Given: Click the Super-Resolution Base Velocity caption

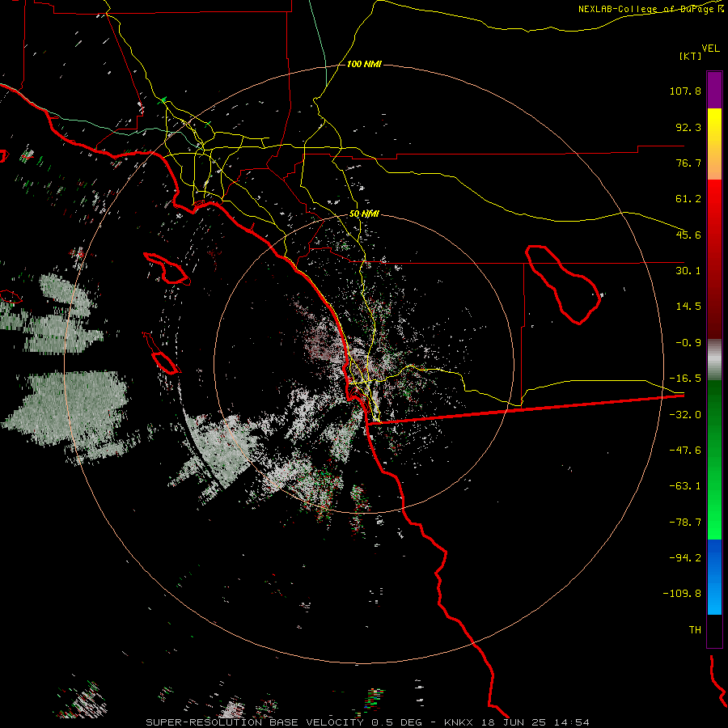Looking at the screenshot, I should click(x=368, y=722).
